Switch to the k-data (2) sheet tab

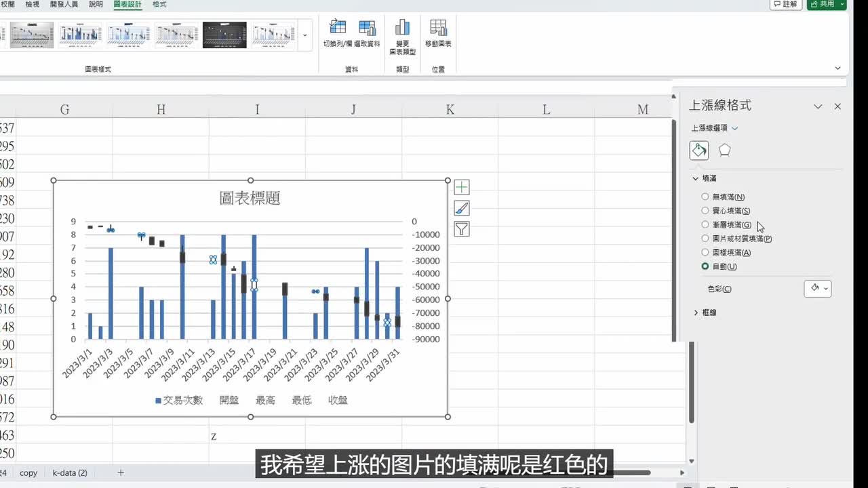point(70,472)
